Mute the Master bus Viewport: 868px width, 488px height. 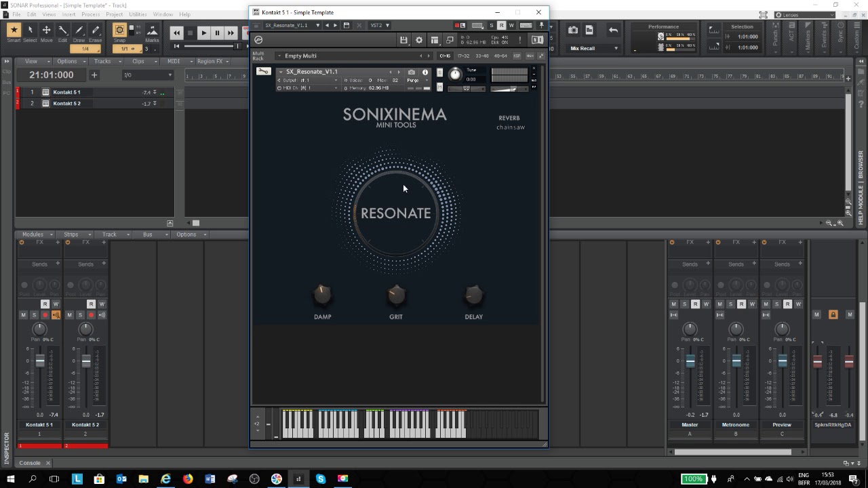tap(673, 304)
